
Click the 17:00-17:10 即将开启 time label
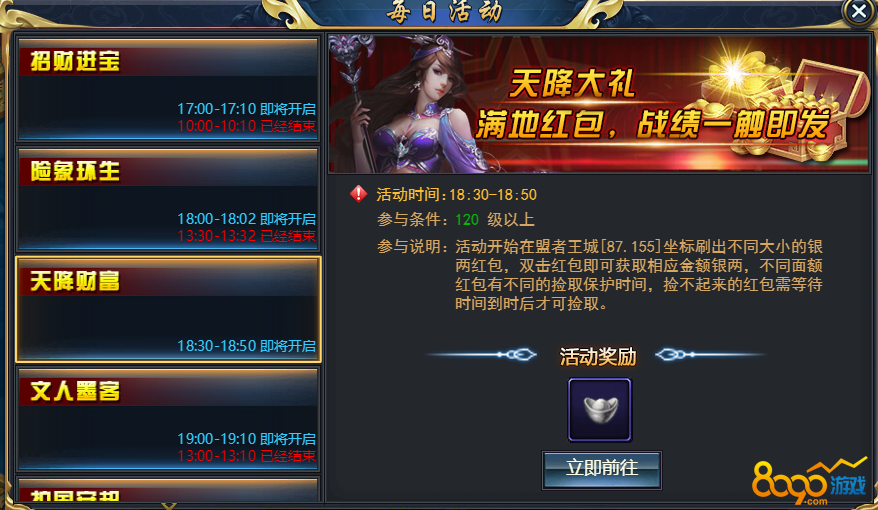coord(246,109)
